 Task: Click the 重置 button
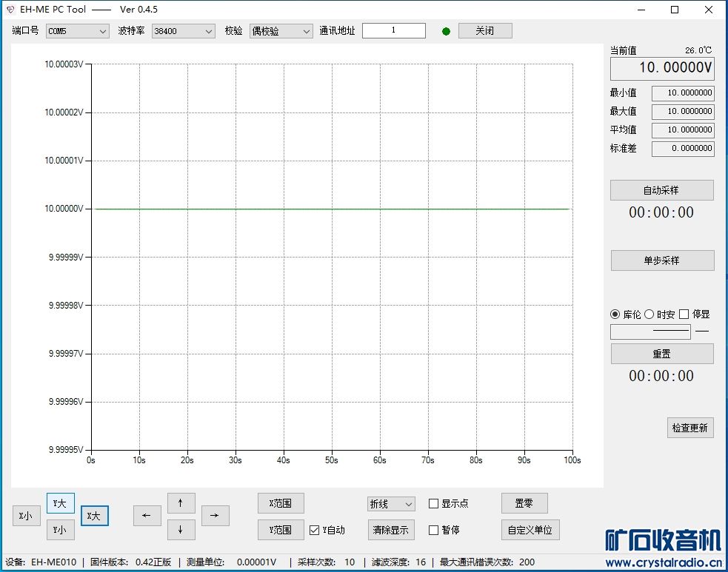[x=661, y=354]
